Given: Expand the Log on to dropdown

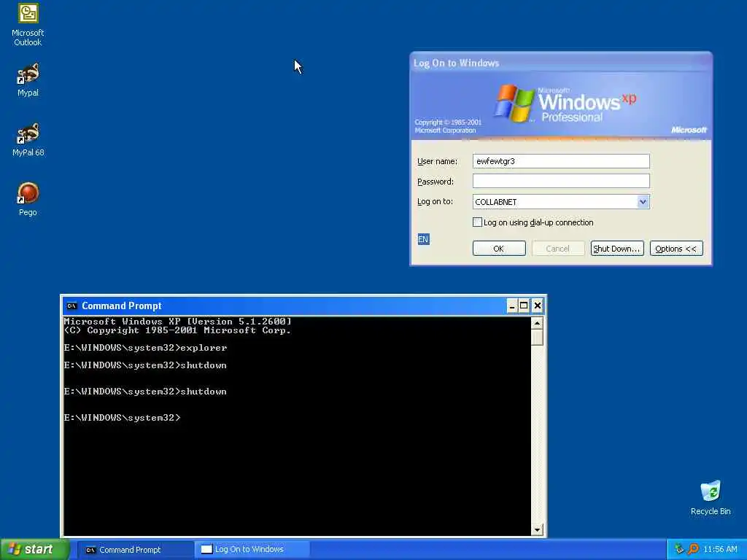Looking at the screenshot, I should tap(643, 202).
